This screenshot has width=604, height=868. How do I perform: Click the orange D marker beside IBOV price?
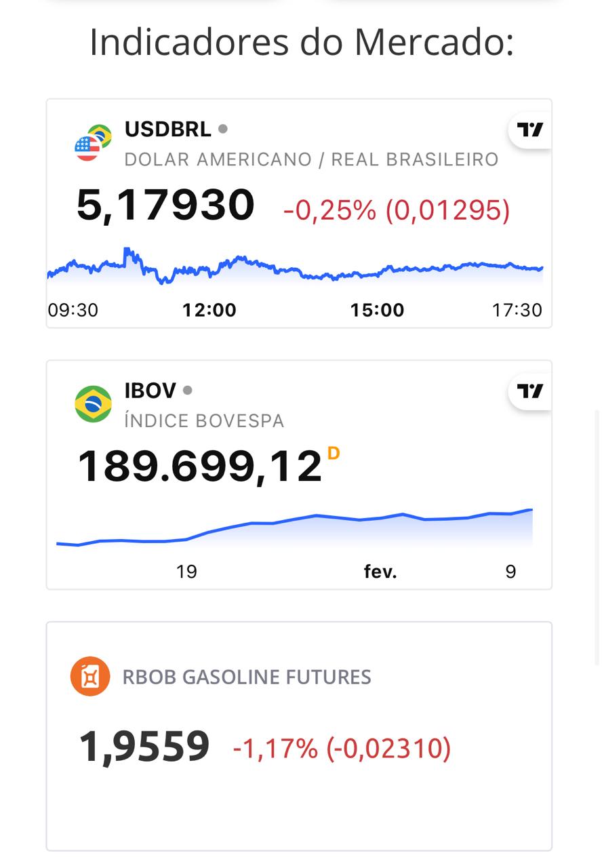[x=334, y=454]
